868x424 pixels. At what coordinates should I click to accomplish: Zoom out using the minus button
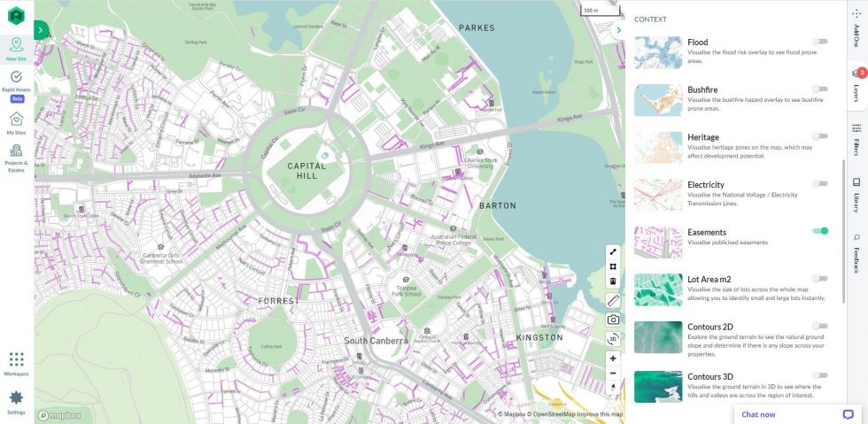tap(613, 373)
